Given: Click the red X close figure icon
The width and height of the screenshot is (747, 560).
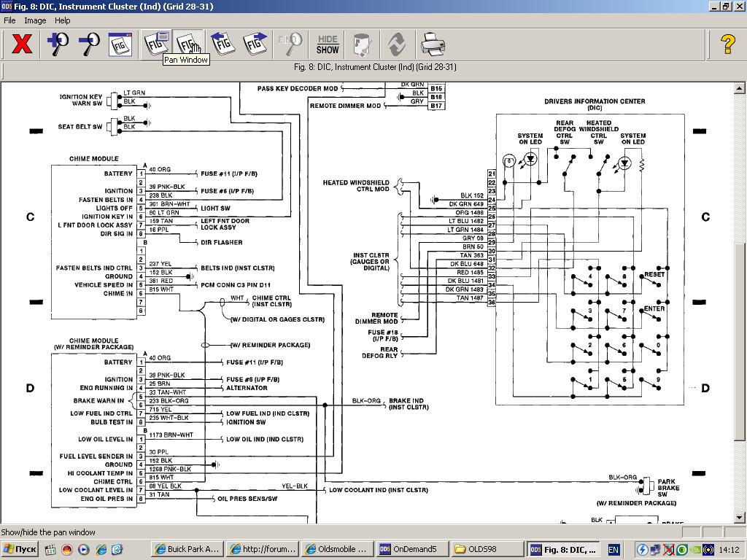Looking at the screenshot, I should pos(23,44).
